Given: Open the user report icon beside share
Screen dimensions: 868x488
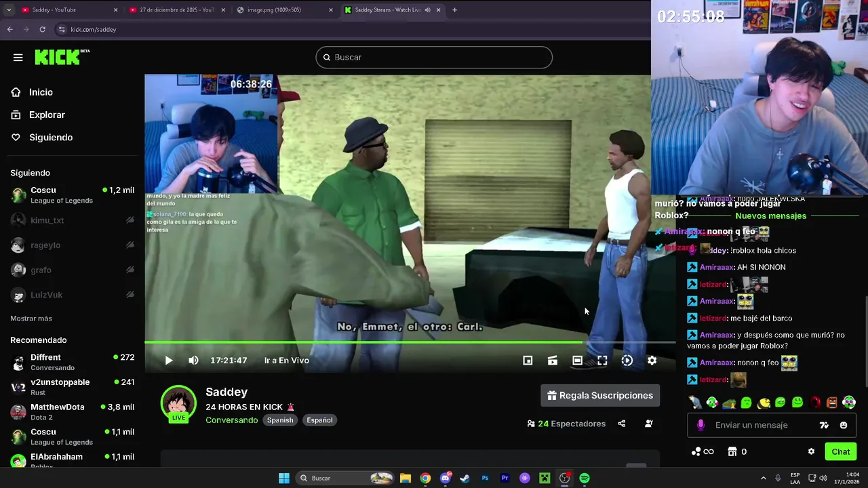Looking at the screenshot, I should (x=649, y=424).
